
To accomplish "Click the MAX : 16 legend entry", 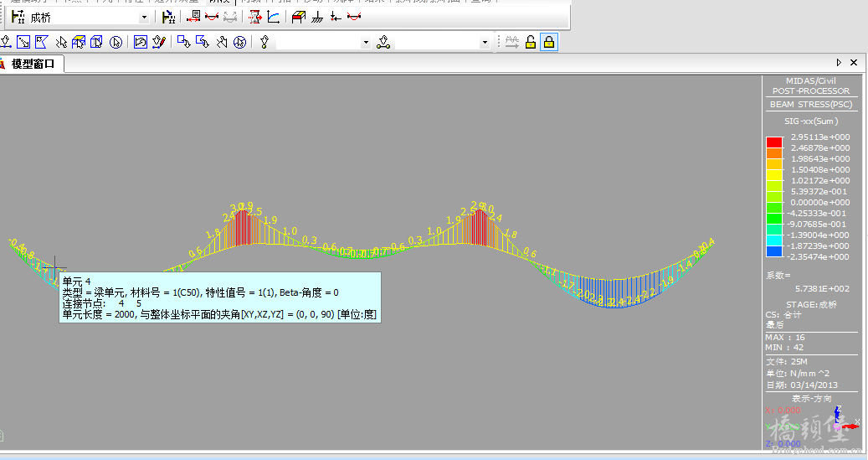I will [x=785, y=337].
